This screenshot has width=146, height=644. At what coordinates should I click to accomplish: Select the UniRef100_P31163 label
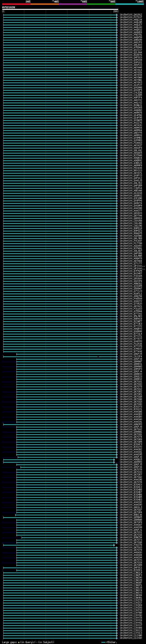tap(131, 309)
